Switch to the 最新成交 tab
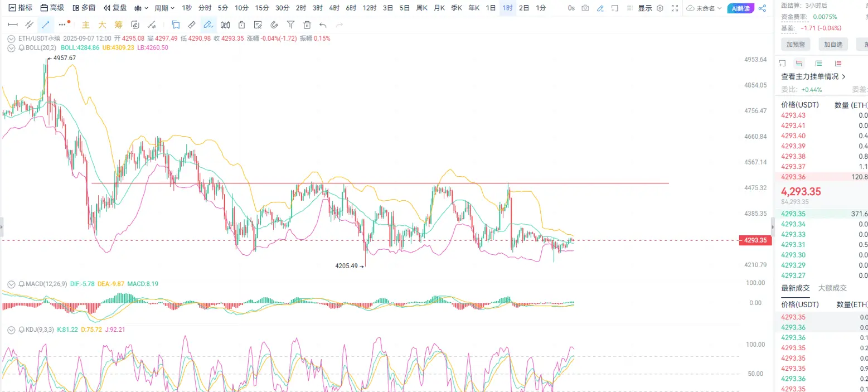 click(796, 288)
